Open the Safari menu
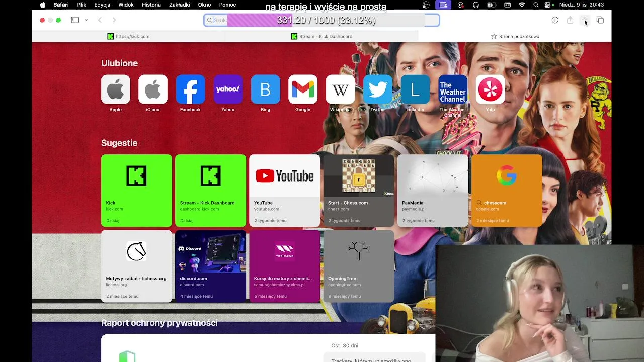This screenshot has width=644, height=362. pyautogui.click(x=61, y=5)
